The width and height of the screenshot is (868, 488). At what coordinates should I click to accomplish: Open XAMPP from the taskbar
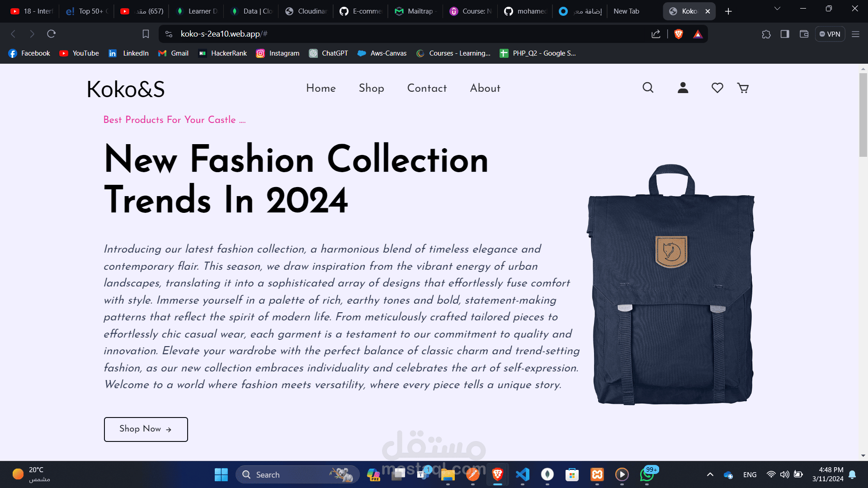coord(597,474)
